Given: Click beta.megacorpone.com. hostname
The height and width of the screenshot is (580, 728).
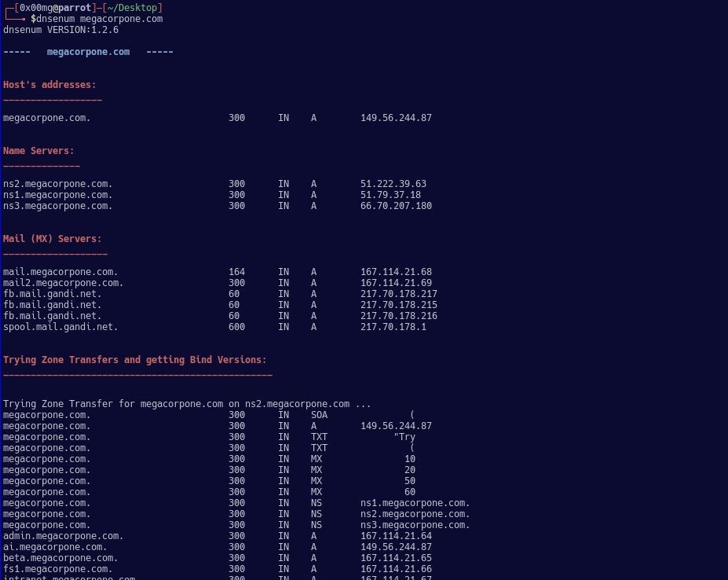Looking at the screenshot, I should (x=60, y=558).
